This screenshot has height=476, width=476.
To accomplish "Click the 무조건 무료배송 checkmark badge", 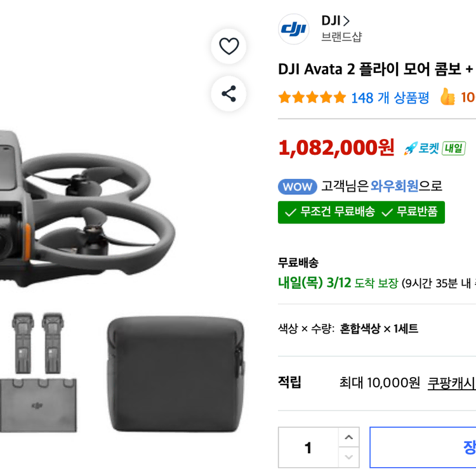I will click(x=329, y=212).
